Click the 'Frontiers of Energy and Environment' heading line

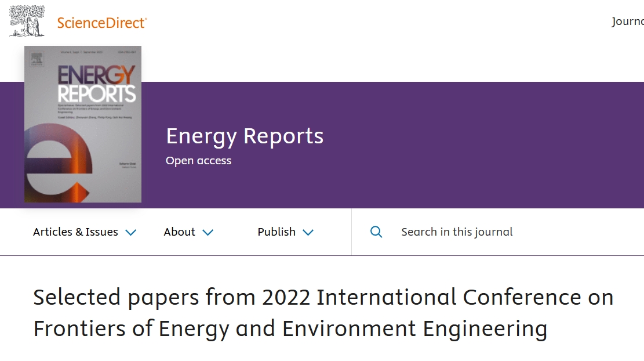click(290, 328)
